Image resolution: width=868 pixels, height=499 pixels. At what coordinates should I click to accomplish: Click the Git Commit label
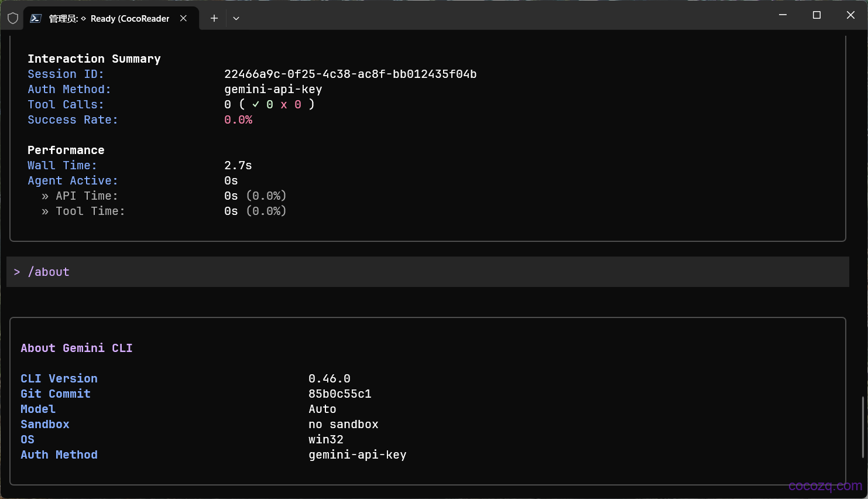click(x=56, y=394)
